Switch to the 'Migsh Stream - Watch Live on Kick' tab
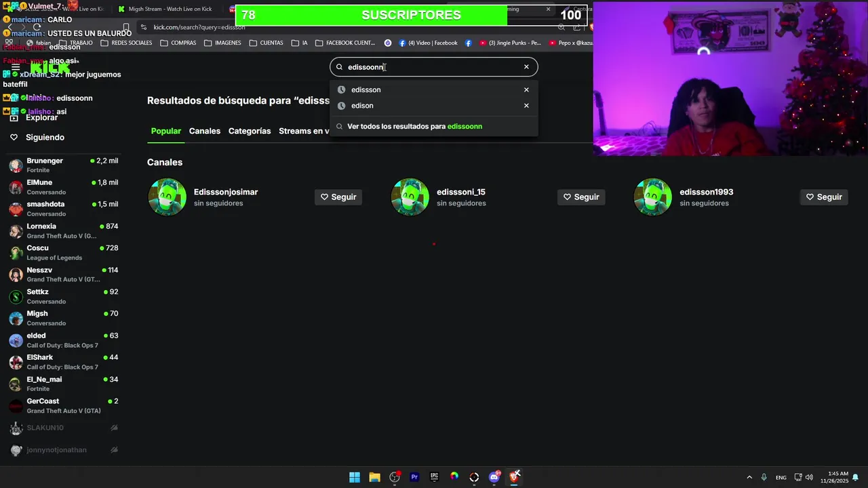This screenshot has width=868, height=488. pos(169,9)
